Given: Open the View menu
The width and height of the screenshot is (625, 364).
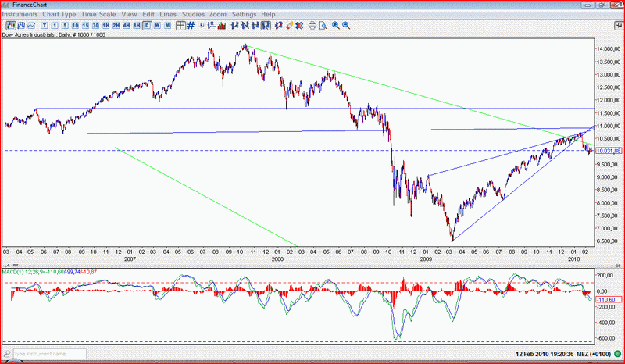Looking at the screenshot, I should coord(129,14).
